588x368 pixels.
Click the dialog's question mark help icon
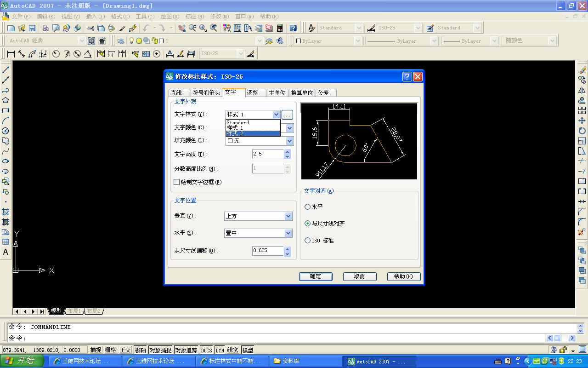(x=407, y=76)
